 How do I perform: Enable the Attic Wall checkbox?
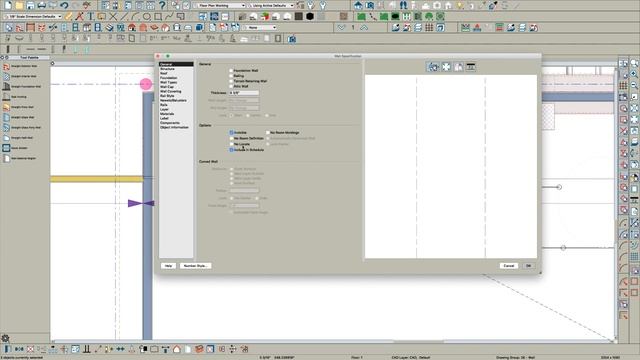pyautogui.click(x=231, y=87)
